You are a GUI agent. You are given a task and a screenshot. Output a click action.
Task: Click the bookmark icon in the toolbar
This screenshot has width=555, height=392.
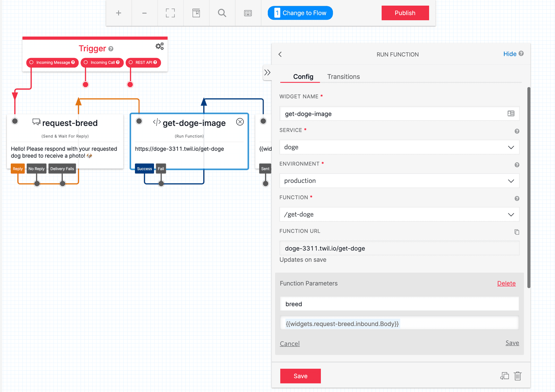[x=196, y=13]
